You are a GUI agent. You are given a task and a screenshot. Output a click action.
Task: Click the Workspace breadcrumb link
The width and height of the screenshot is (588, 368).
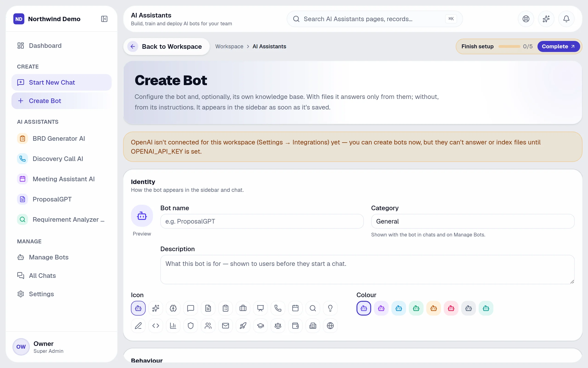[x=229, y=46]
